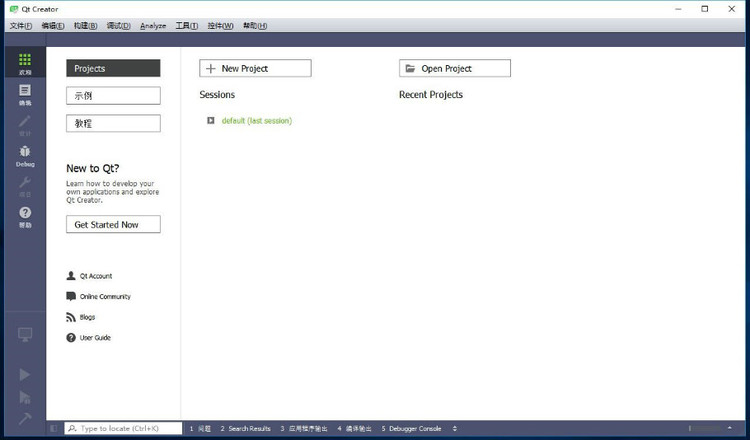Click the Open Project button
The height and width of the screenshot is (440, 750).
455,68
